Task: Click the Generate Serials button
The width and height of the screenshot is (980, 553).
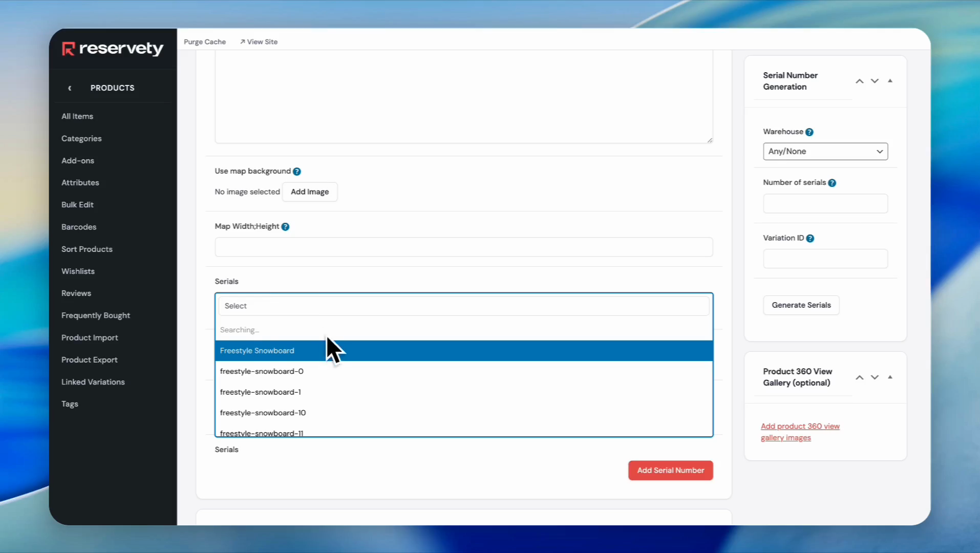Action: click(x=801, y=305)
